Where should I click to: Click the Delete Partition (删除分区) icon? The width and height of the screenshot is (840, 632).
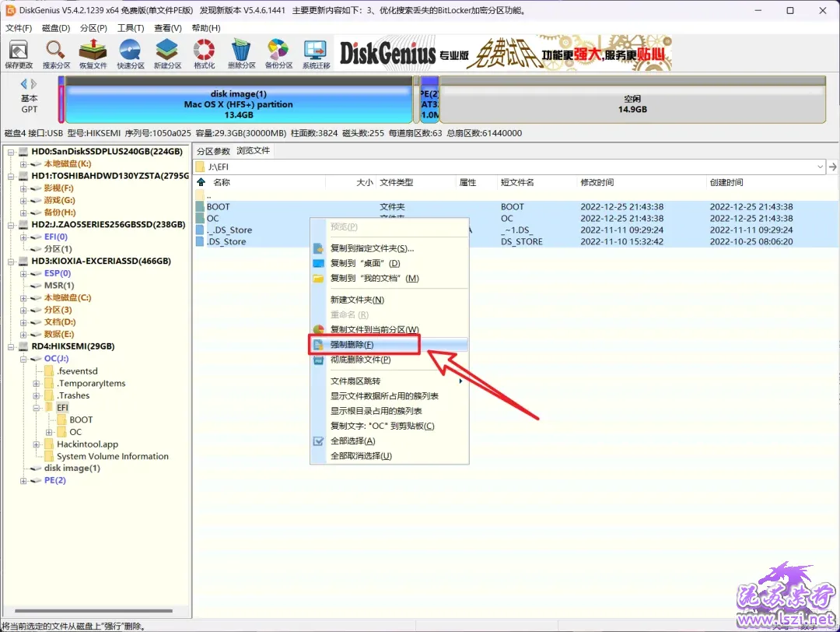tap(241, 54)
